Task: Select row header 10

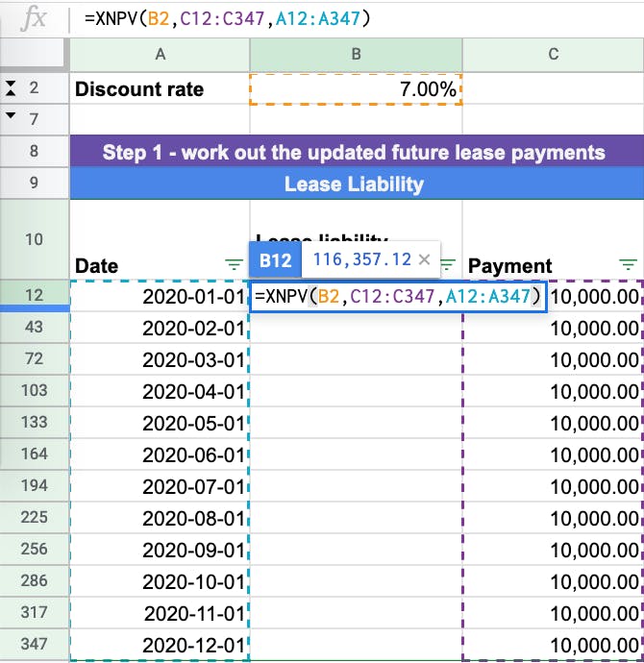Action: point(35,239)
